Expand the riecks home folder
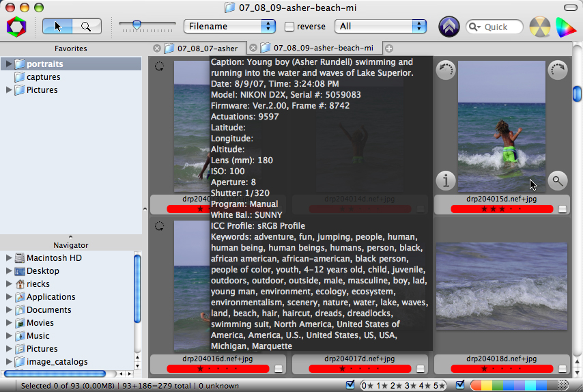Image resolution: width=583 pixels, height=392 pixels. pos(9,283)
